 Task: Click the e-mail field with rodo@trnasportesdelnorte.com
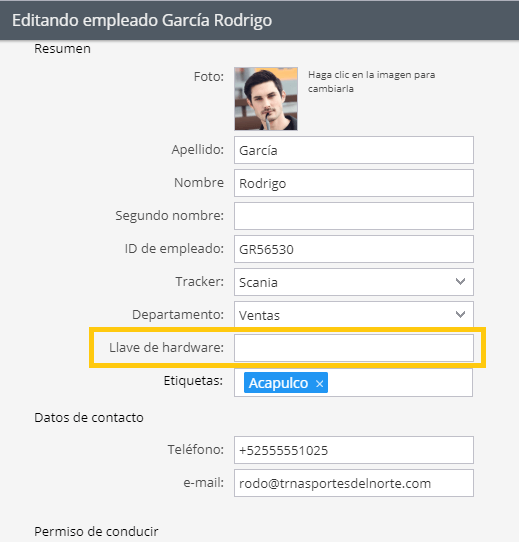coord(354,483)
